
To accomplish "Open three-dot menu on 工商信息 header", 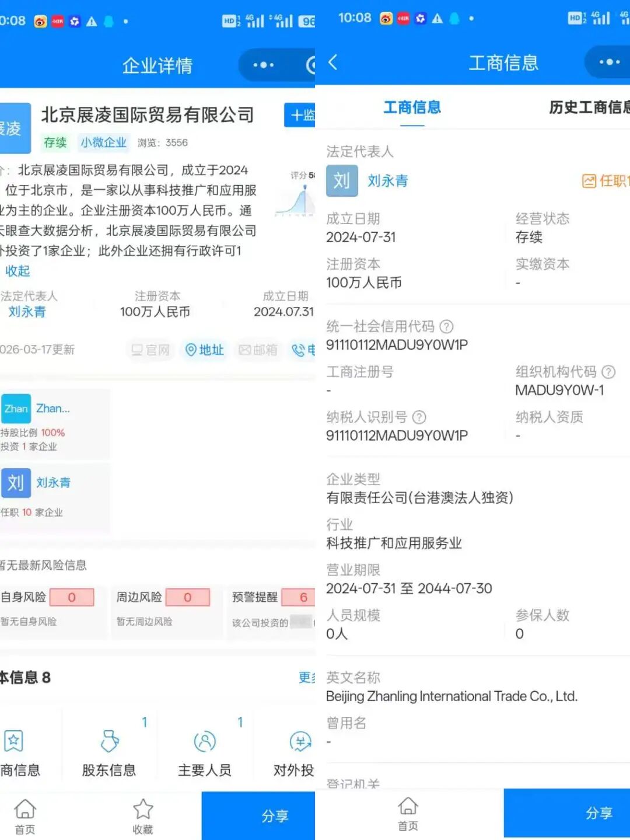I will point(609,62).
